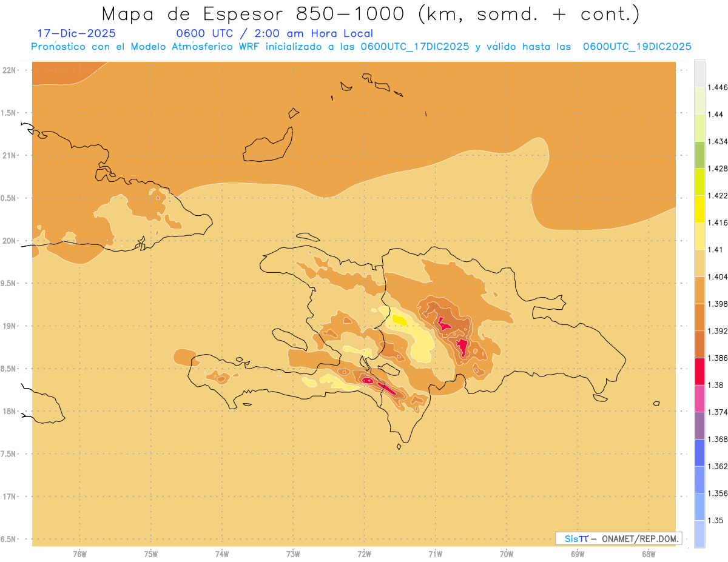Click the 72W longitude axis label

364,554
